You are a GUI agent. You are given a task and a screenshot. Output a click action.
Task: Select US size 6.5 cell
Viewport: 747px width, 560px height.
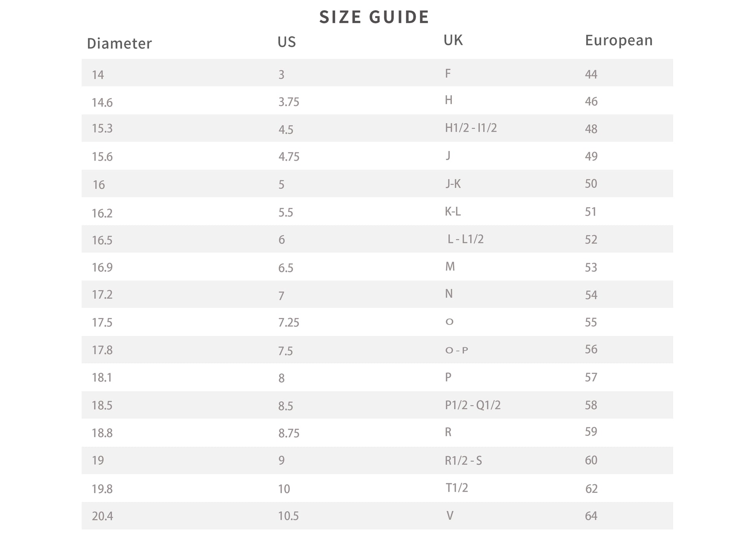point(286,268)
